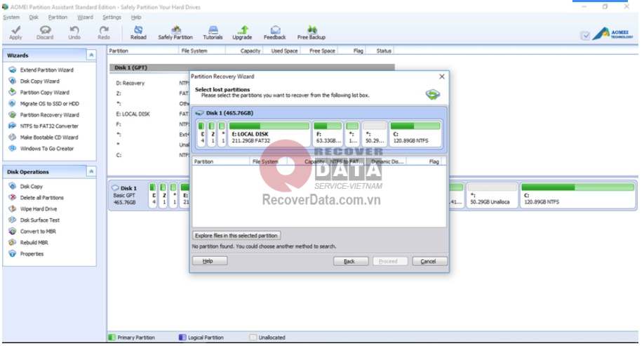Click the Partition column header in wizard list
Image resolution: width=644 pixels, height=346 pixels.
coord(203,161)
